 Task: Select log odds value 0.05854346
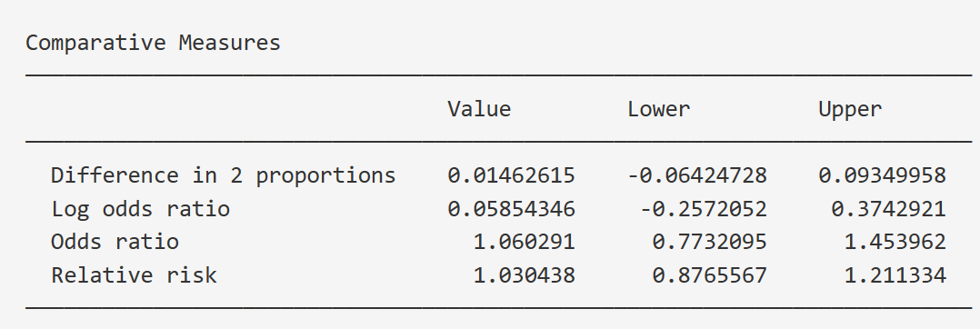pos(511,209)
